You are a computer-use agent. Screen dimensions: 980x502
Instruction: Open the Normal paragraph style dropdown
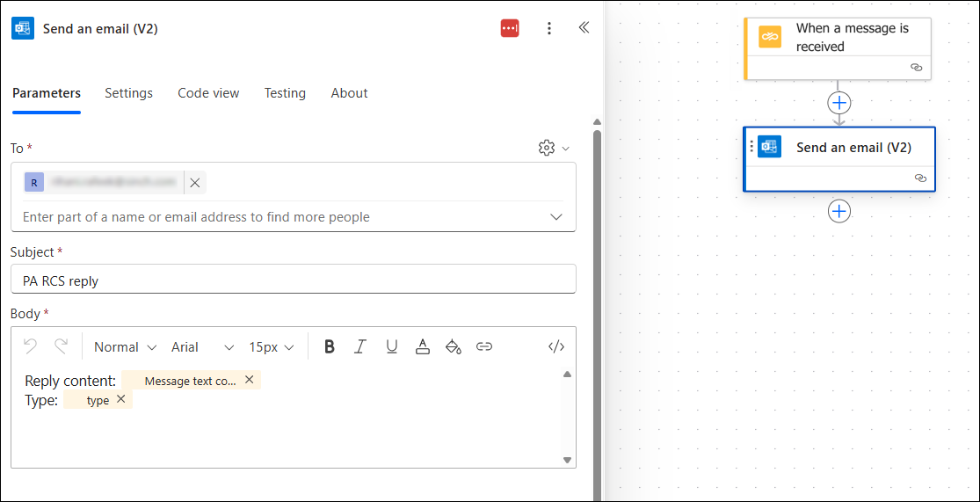click(x=125, y=347)
